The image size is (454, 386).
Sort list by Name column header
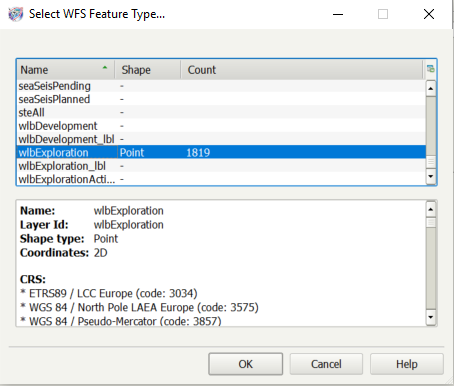tap(65, 70)
